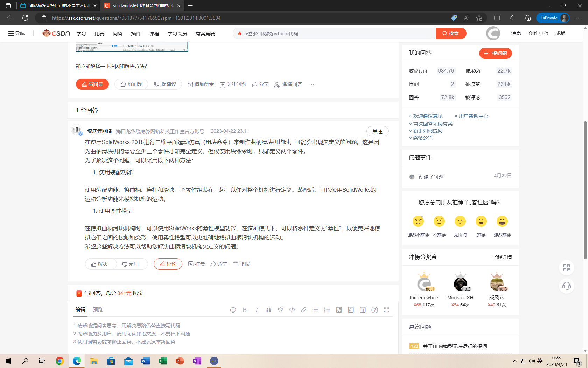The height and width of the screenshot is (368, 588).
Task: Open the 问答 nav menu
Action: coord(118,34)
